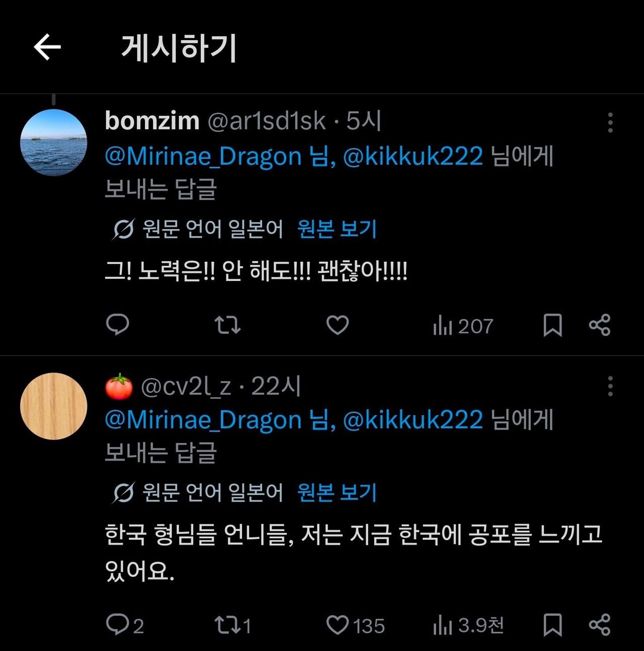The height and width of the screenshot is (651, 644).
Task: Like bomzim's post with heart icon
Action: pyautogui.click(x=338, y=325)
